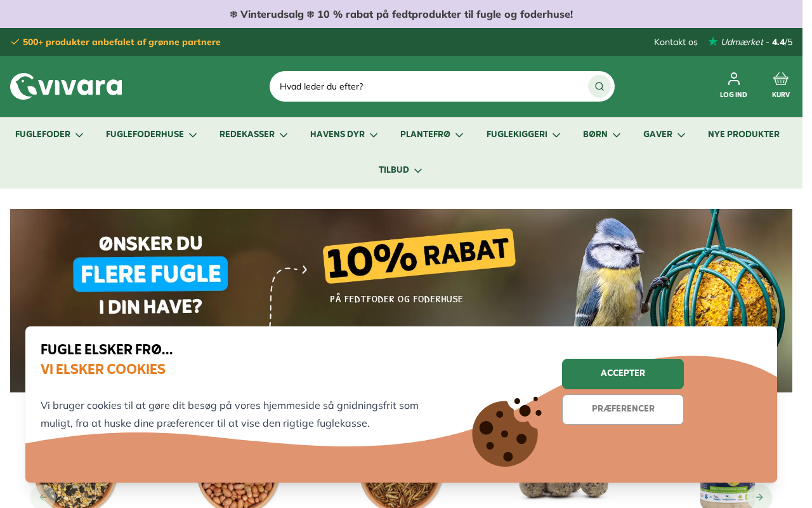The width and height of the screenshot is (812, 508).
Task: Open cookie Præferencer
Action: coord(623,410)
